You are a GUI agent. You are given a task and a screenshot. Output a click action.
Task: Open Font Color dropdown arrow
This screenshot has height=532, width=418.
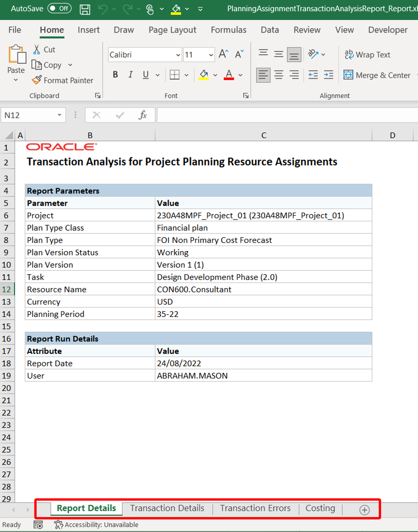(240, 75)
